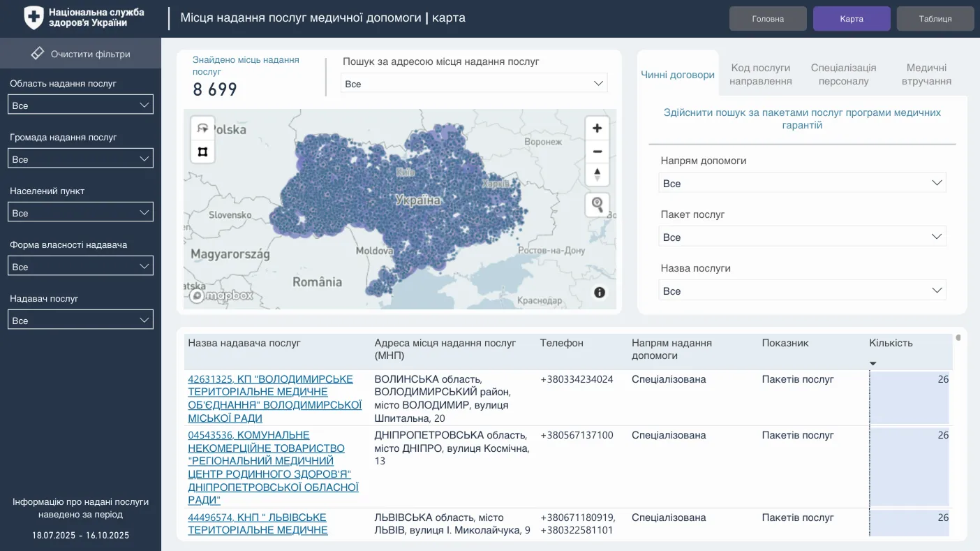Open the map info attribution icon
Image resolution: width=980 pixels, height=551 pixels.
click(x=600, y=293)
